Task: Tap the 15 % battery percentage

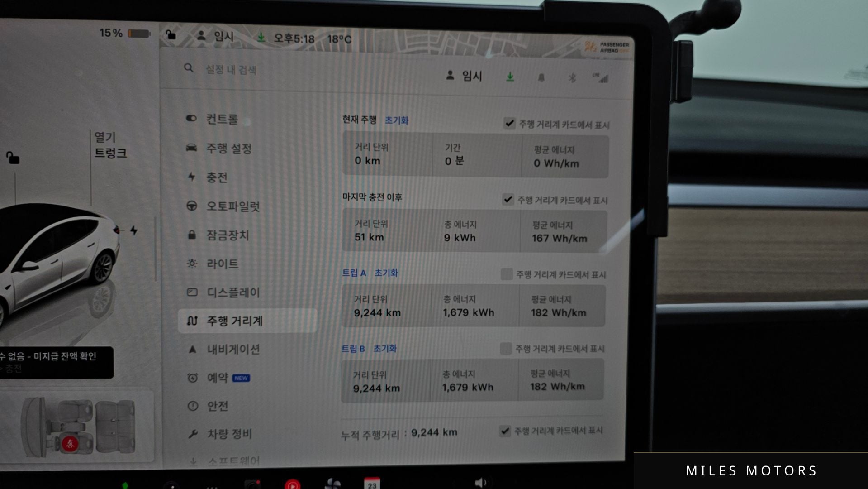Action: pos(111,33)
